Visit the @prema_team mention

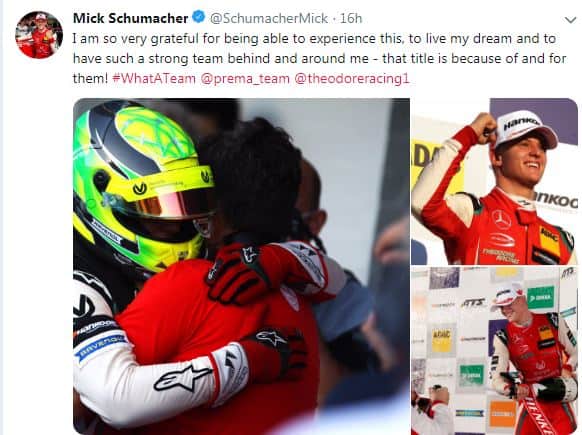[245, 79]
